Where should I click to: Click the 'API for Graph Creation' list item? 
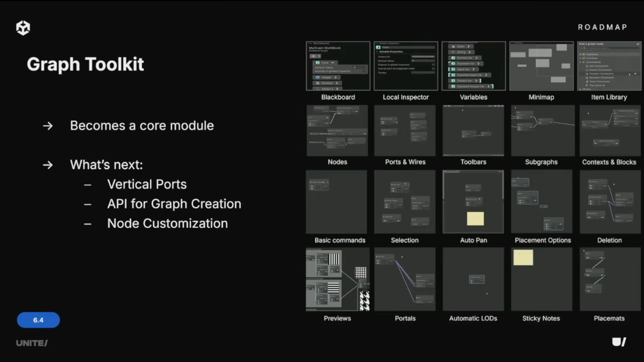[x=174, y=204]
